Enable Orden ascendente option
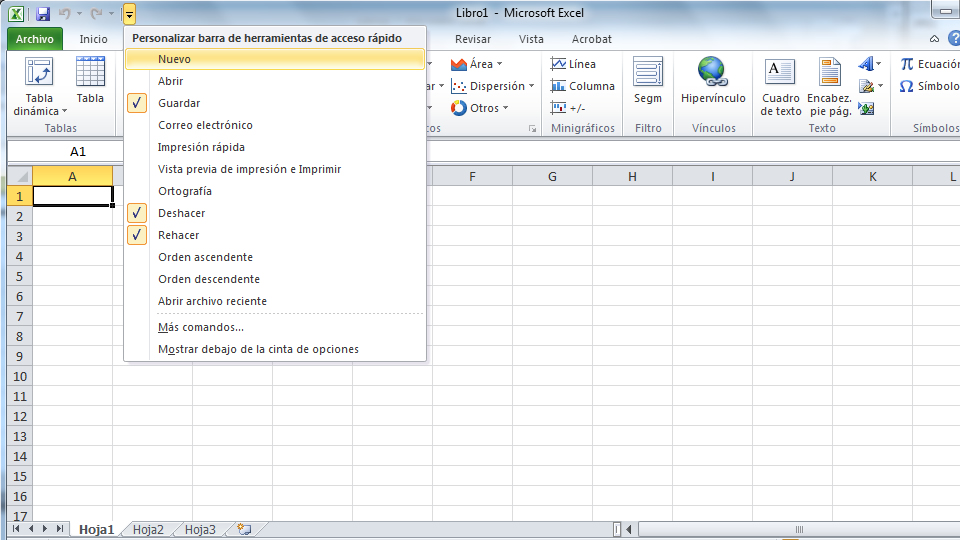The height and width of the screenshot is (540, 960). pyautogui.click(x=276, y=257)
